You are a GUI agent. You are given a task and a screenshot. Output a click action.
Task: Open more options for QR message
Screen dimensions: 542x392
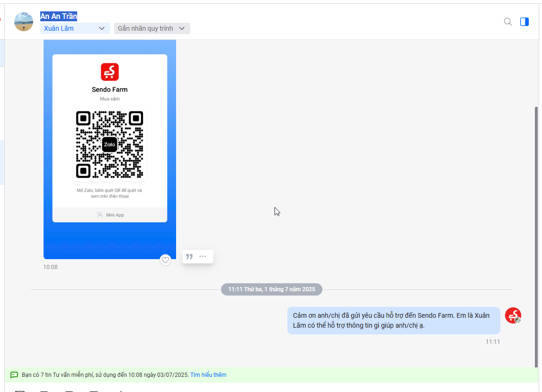tap(203, 256)
